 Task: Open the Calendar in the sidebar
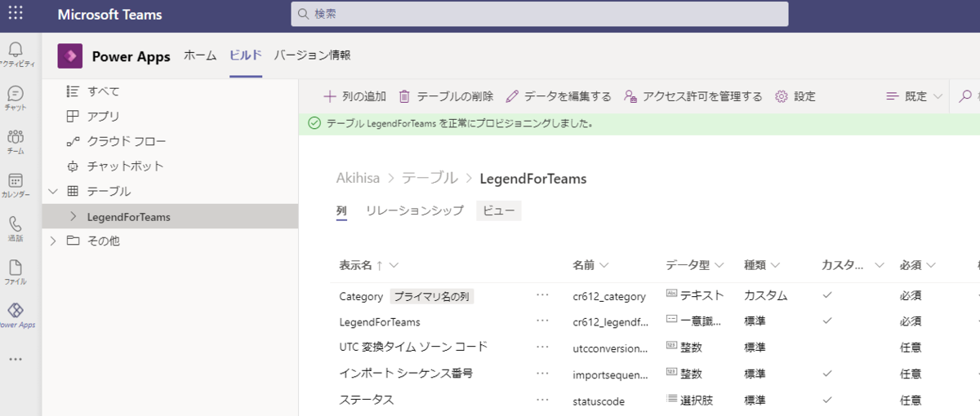coord(16,184)
